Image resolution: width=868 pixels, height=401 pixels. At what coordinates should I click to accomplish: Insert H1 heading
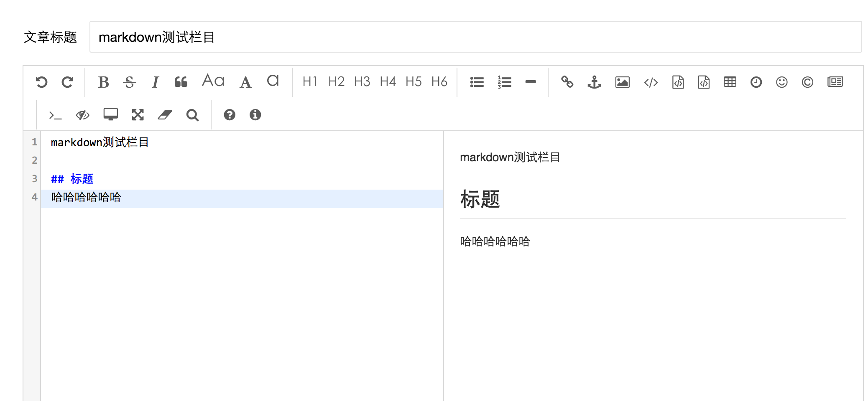coord(310,81)
